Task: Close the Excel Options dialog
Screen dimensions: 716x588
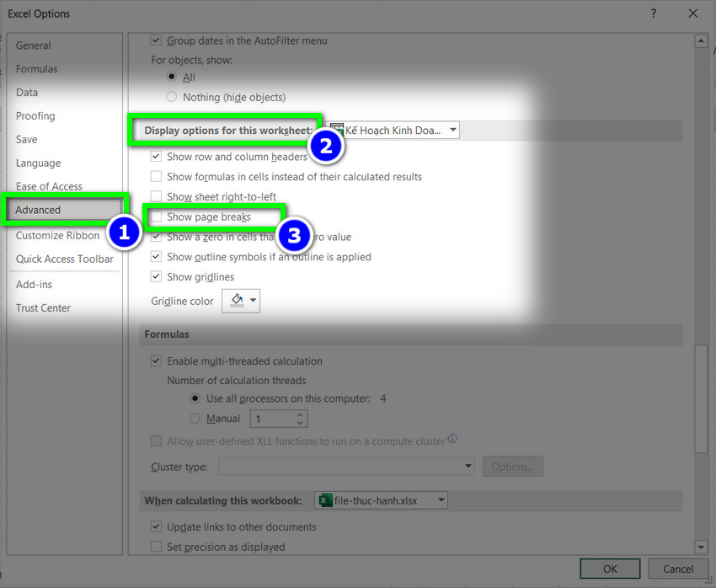Action: (x=692, y=13)
